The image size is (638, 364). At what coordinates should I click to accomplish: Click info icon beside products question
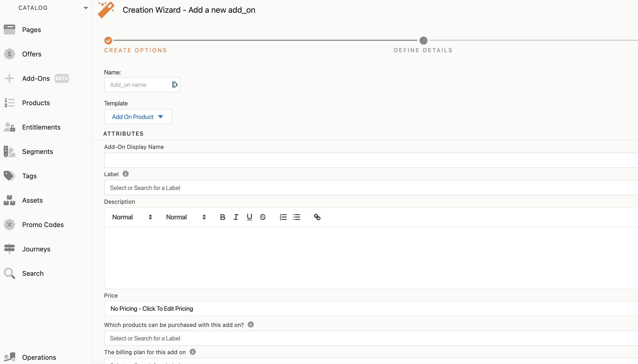point(251,325)
